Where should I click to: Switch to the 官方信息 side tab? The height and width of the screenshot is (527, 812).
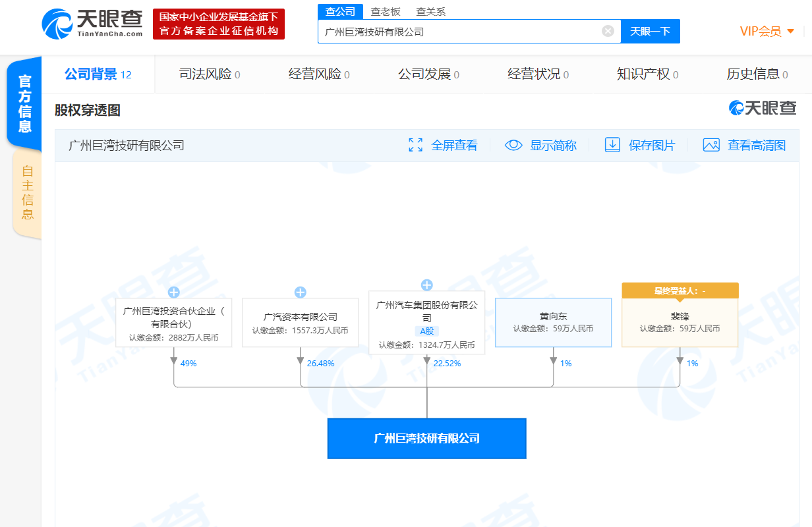(24, 103)
